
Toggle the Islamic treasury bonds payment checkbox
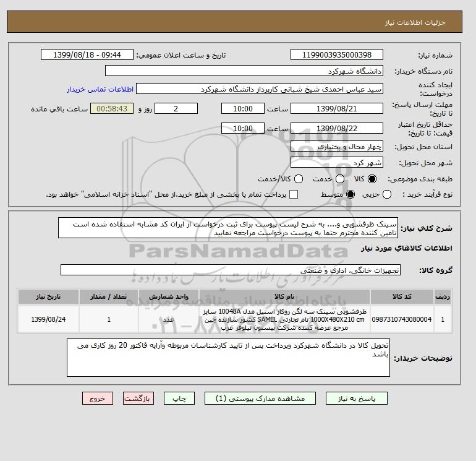coord(294,194)
